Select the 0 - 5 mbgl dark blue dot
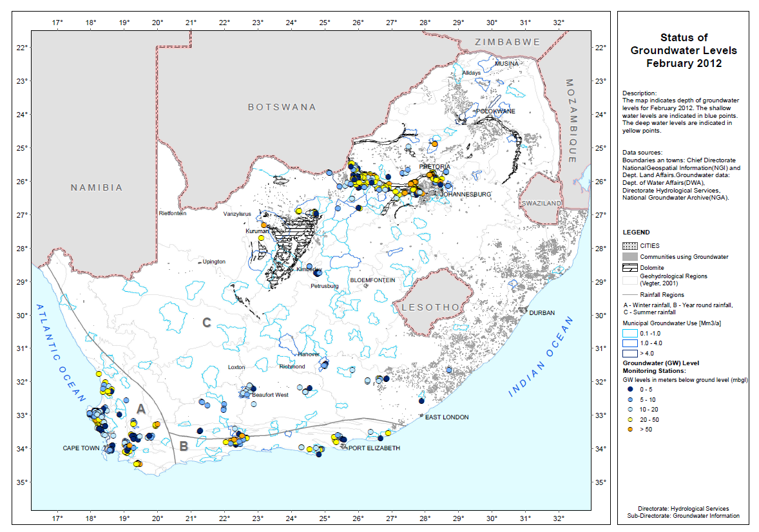The image size is (759, 532). pos(629,389)
